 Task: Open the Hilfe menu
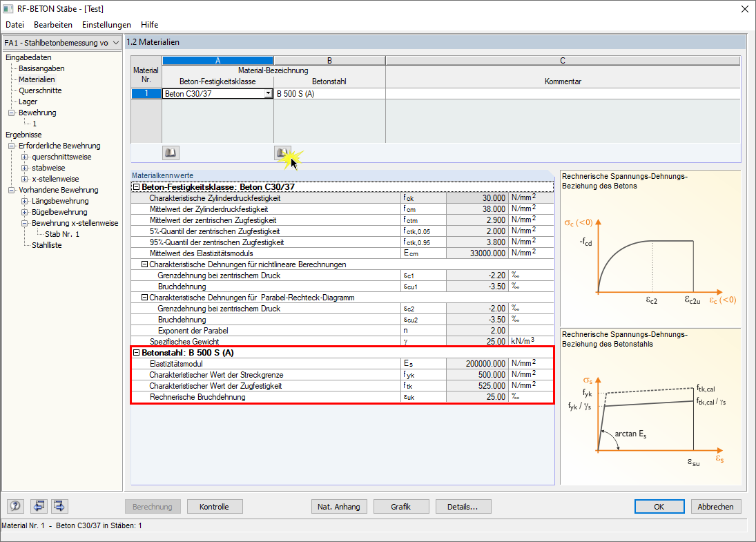pyautogui.click(x=149, y=25)
